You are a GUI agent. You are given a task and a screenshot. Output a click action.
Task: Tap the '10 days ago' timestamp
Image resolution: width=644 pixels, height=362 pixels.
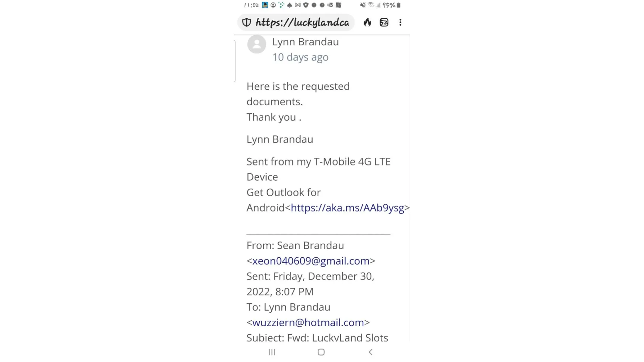tap(300, 57)
